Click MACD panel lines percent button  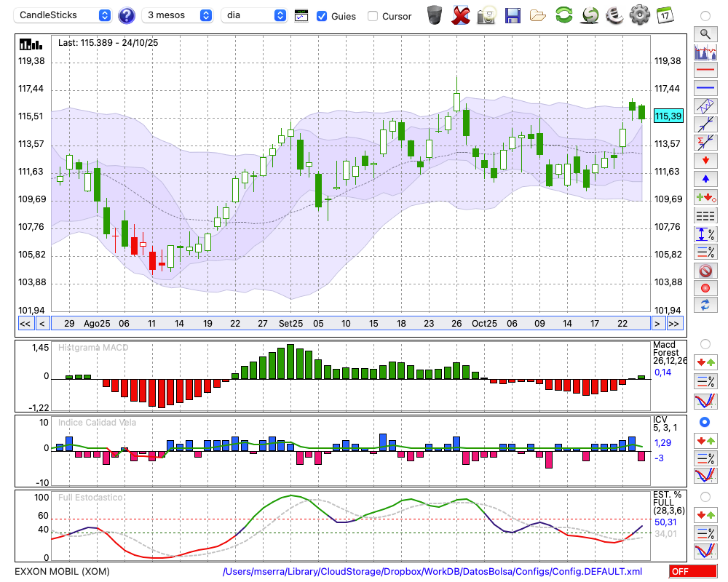pos(705,381)
